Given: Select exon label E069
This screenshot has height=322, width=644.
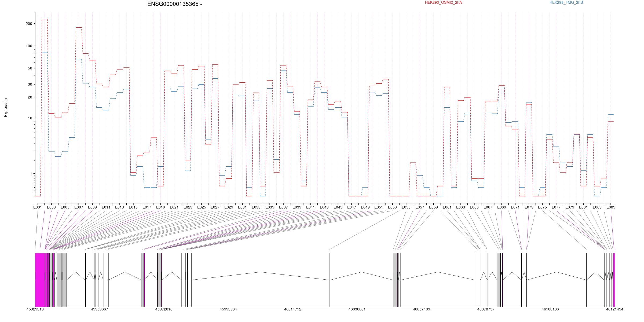Looking at the screenshot, I should [502, 207].
